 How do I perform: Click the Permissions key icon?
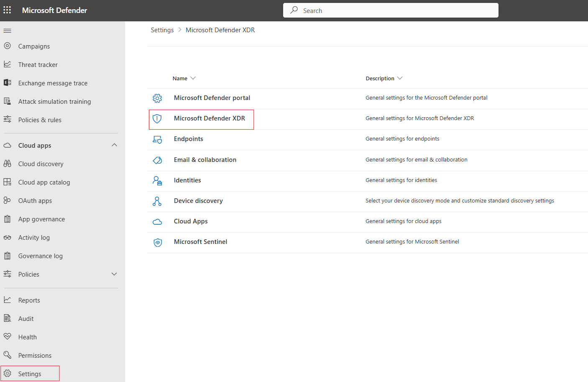(7, 355)
